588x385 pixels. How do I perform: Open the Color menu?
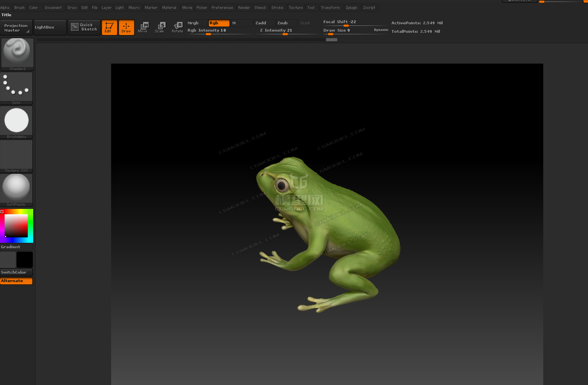[34, 8]
